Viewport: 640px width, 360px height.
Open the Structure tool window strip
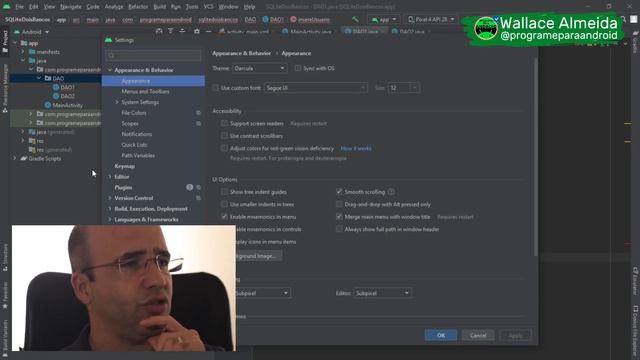[5, 258]
